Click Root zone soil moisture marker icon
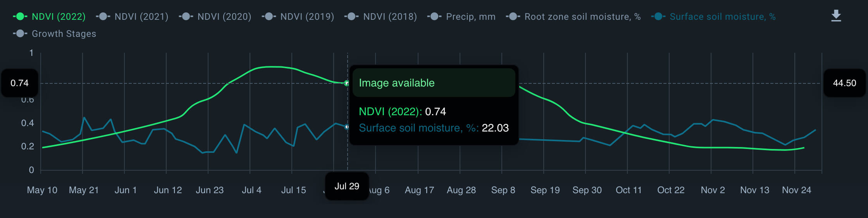The height and width of the screenshot is (218, 868). tap(513, 17)
